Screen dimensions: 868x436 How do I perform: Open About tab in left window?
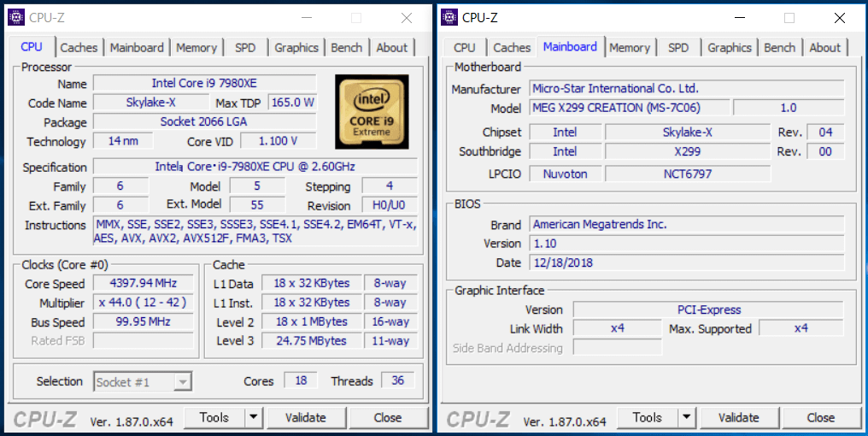pos(392,48)
